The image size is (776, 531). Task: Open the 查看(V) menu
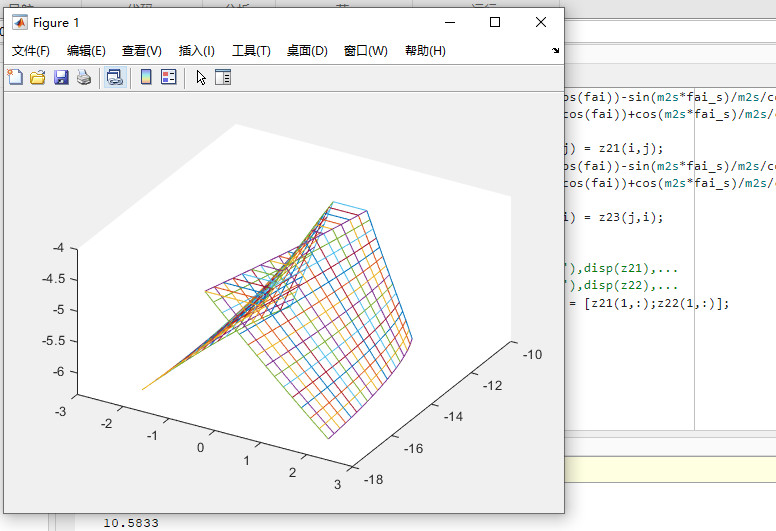[x=142, y=51]
